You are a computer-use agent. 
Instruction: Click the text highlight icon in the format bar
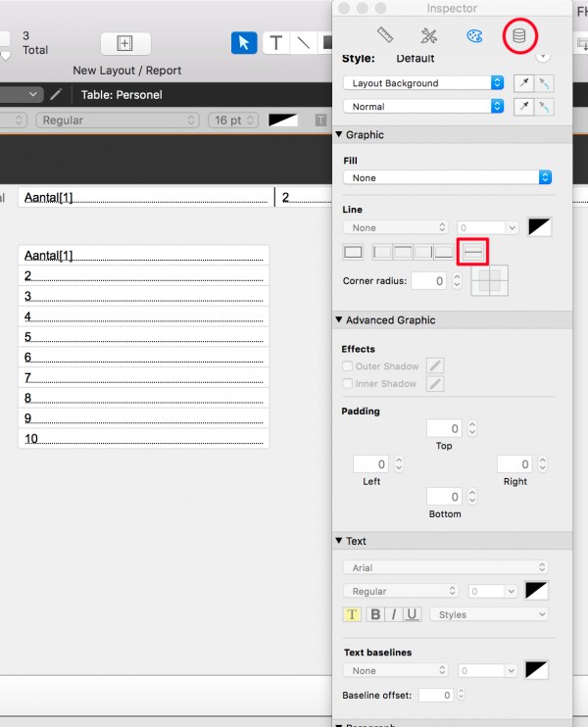(x=320, y=121)
